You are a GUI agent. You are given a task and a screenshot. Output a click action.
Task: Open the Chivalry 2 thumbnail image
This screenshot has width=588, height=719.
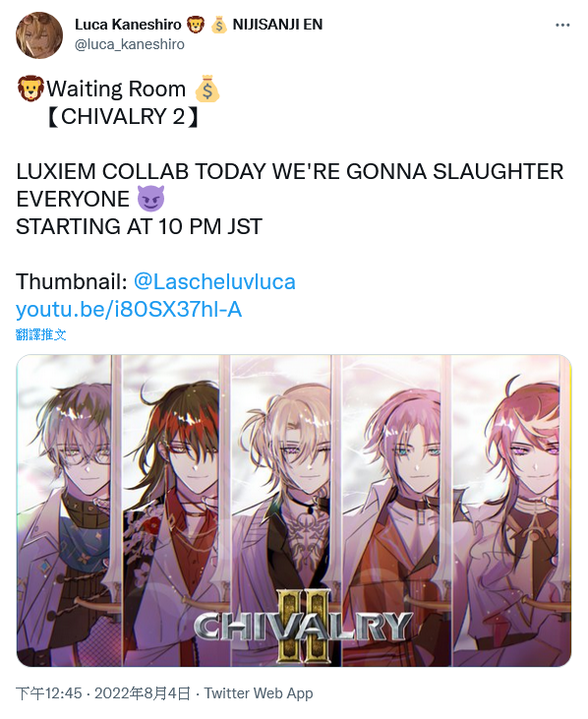pos(294,510)
